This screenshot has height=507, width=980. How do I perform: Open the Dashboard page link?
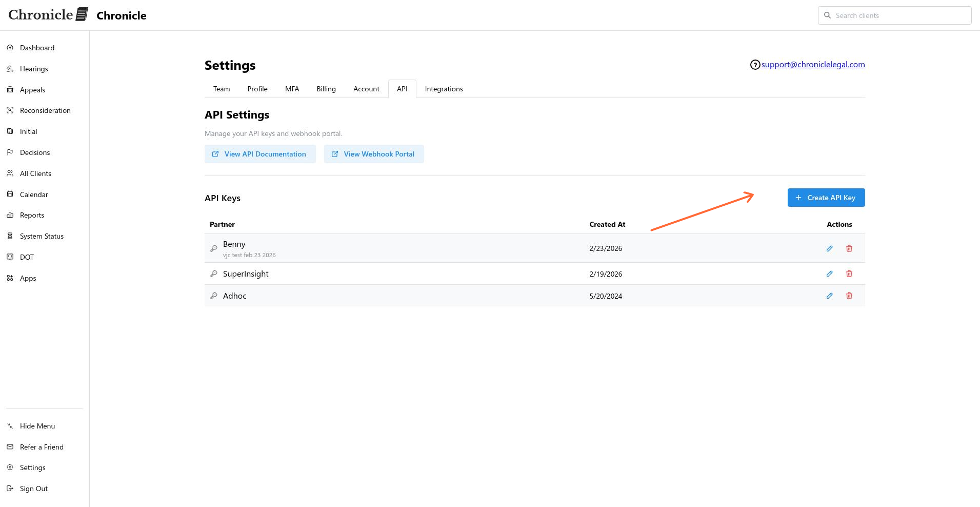(37, 48)
